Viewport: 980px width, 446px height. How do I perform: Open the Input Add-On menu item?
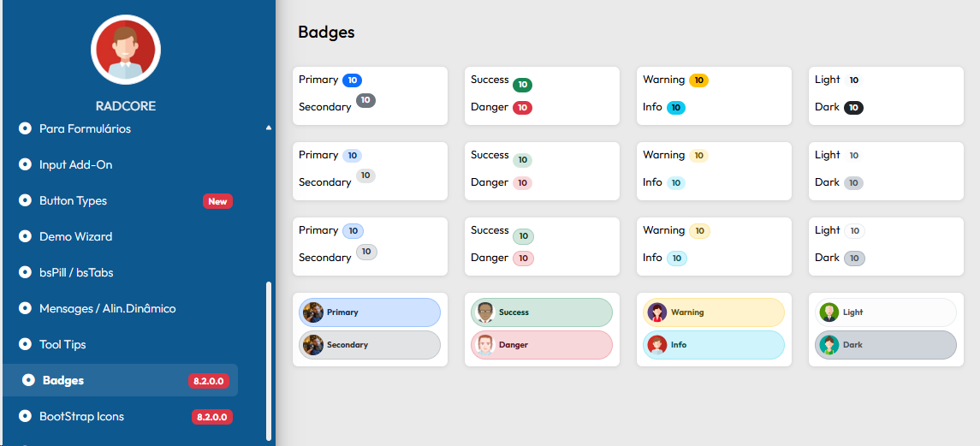point(75,164)
